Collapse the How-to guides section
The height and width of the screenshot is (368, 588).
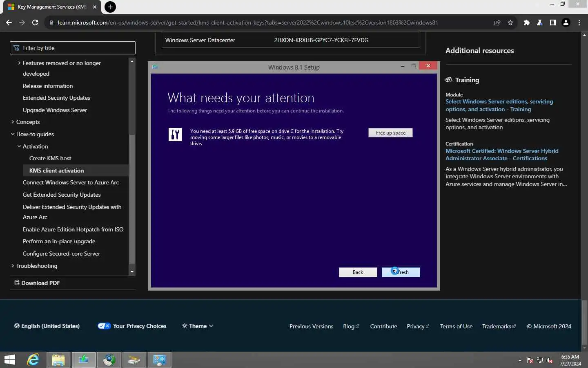click(13, 134)
